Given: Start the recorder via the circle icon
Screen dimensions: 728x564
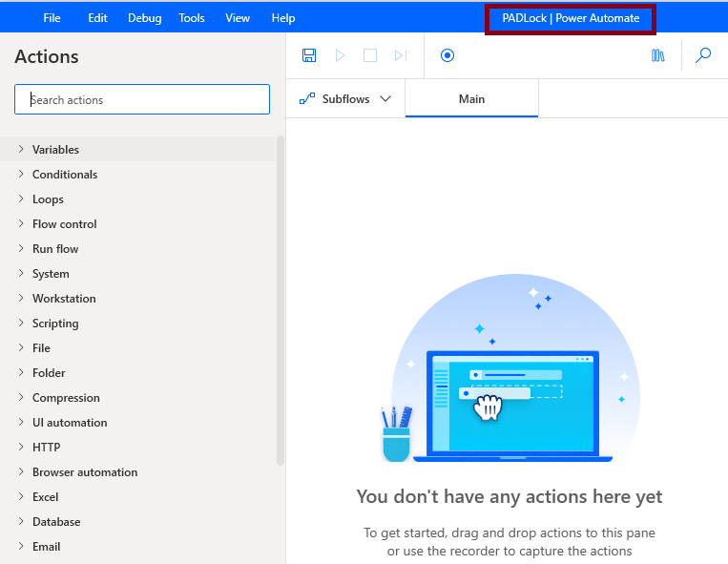Looking at the screenshot, I should (447, 55).
